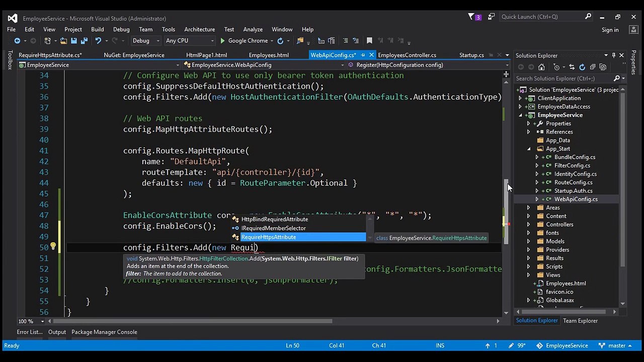The width and height of the screenshot is (644, 362).
Task: Switch to RequireHttpsAttribute.cs tab
Action: [50, 55]
